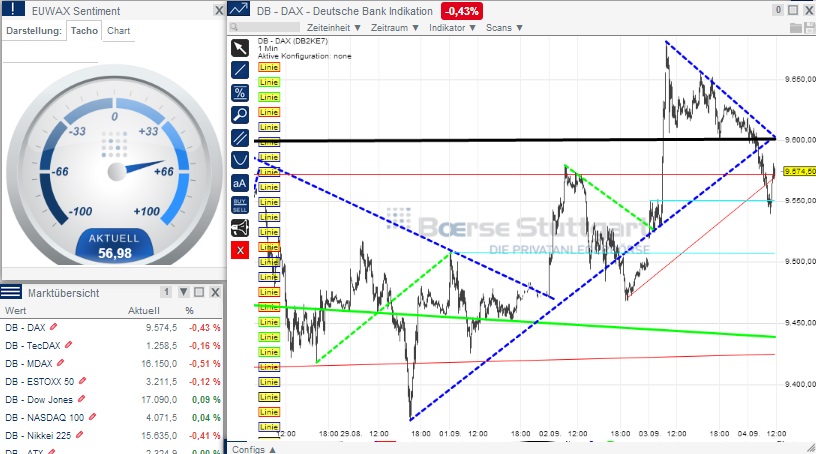This screenshot has height=454, width=816.
Task: Sort by the Aktuell column header
Action: [144, 310]
